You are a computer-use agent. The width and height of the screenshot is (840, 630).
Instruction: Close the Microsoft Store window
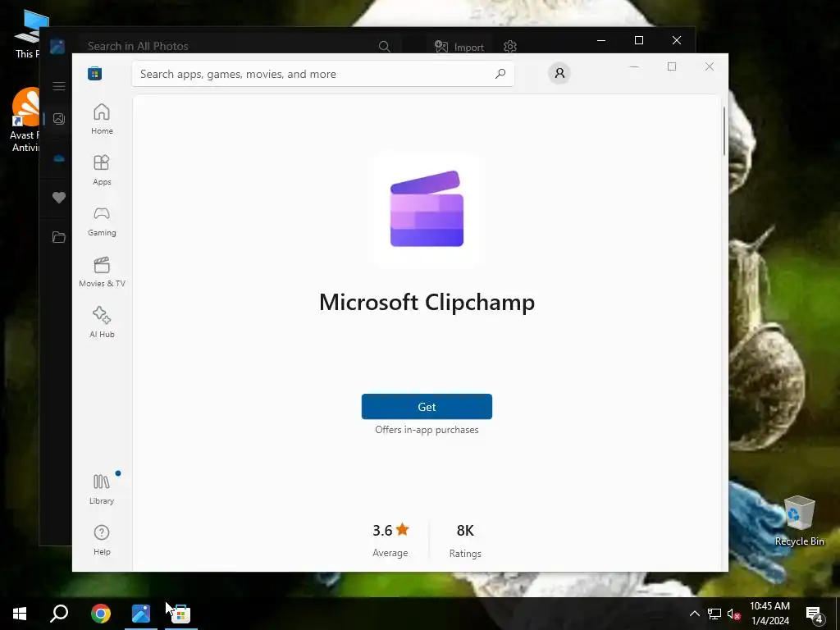pos(710,66)
